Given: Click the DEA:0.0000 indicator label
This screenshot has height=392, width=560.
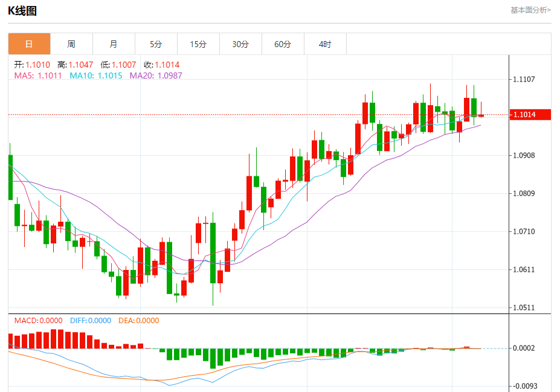Looking at the screenshot, I should pos(138,321).
